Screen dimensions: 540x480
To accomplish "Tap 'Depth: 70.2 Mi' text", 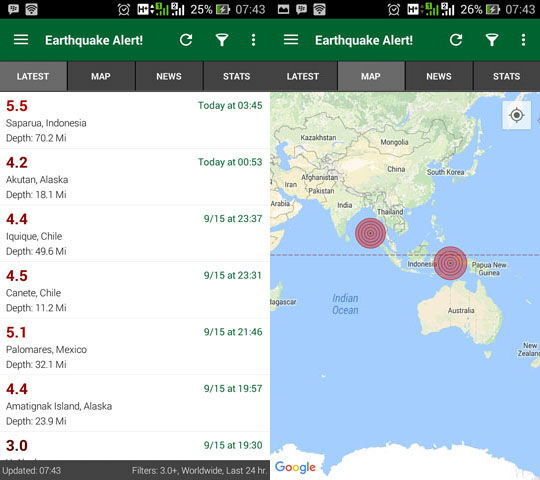I will (36, 138).
